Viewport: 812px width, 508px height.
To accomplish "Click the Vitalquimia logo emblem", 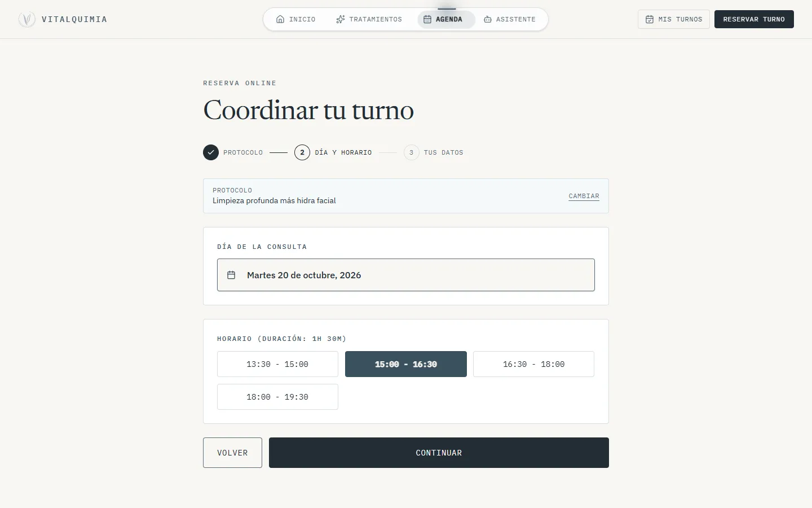I will tap(27, 19).
